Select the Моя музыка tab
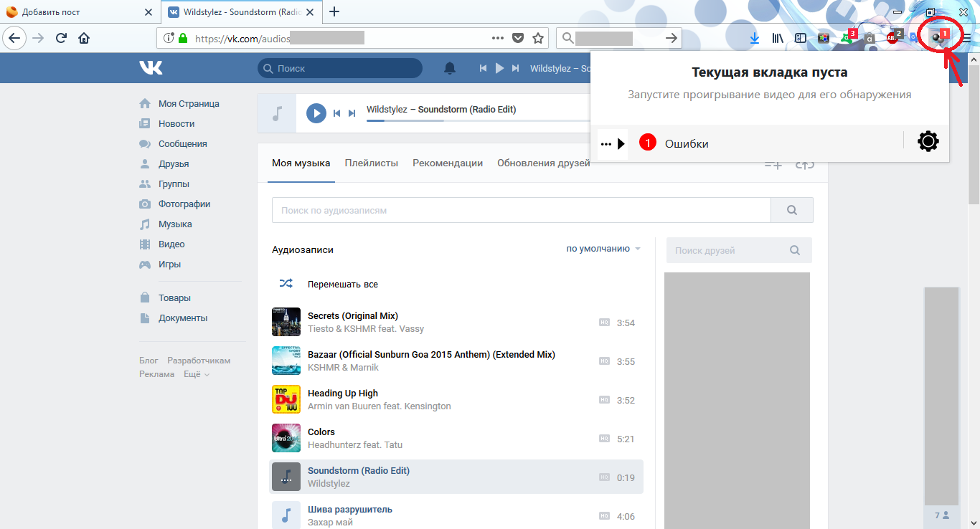This screenshot has width=980, height=529. 301,163
